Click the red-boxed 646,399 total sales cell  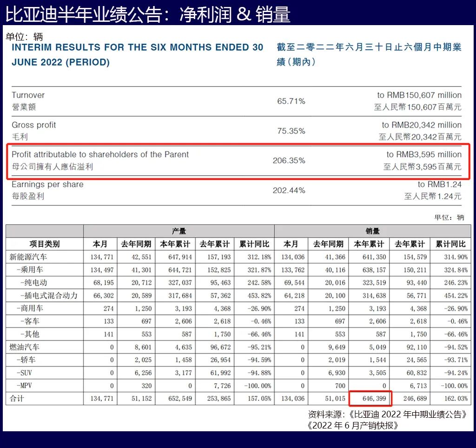tap(370, 399)
